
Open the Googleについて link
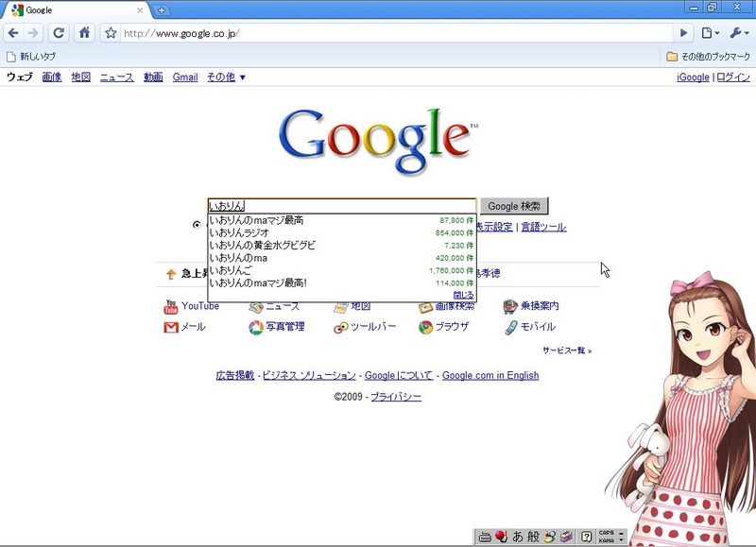click(399, 375)
